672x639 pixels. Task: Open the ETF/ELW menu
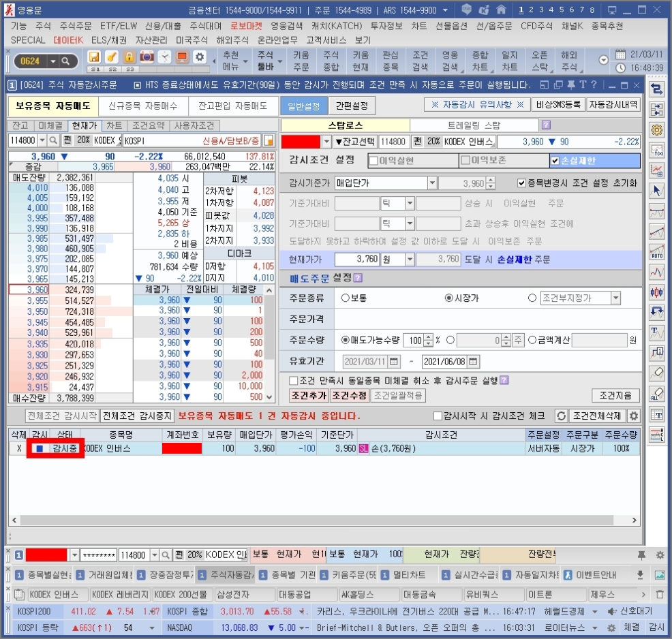click(x=119, y=26)
